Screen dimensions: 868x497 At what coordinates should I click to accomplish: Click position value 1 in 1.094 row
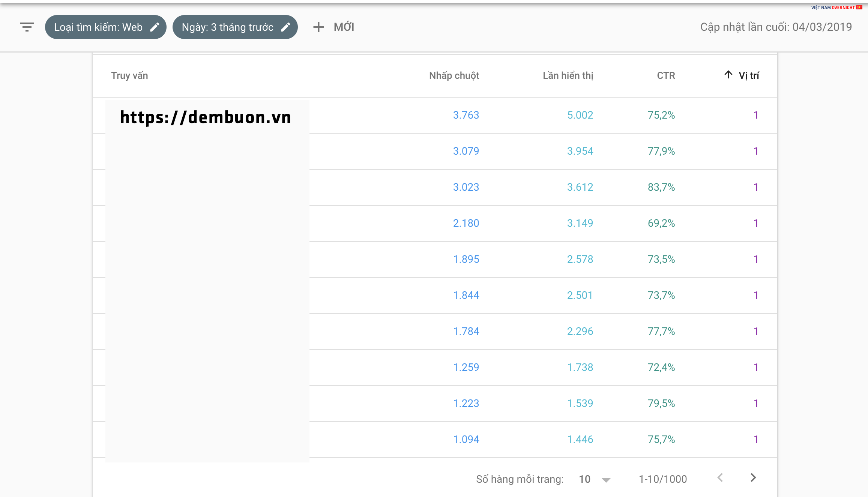coord(756,439)
